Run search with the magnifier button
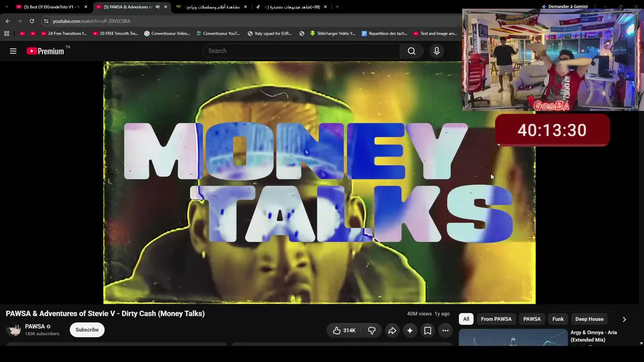This screenshot has height=362, width=644. 412,51
